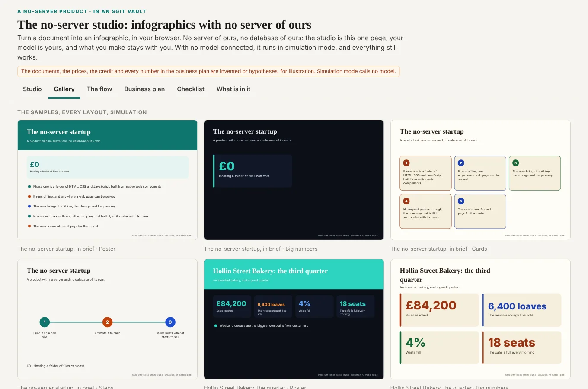The height and width of the screenshot is (389, 588).
Task: Select the Gallery tab
Action: pos(64,89)
